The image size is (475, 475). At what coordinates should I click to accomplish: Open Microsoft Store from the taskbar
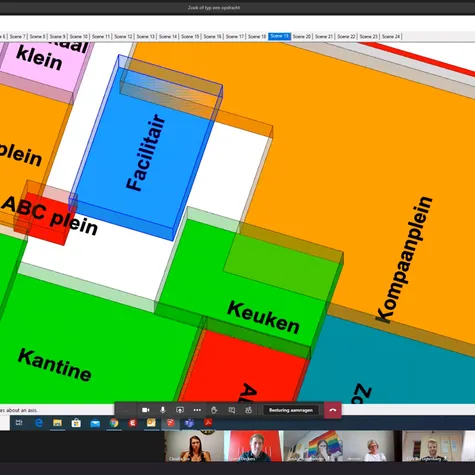(76, 423)
